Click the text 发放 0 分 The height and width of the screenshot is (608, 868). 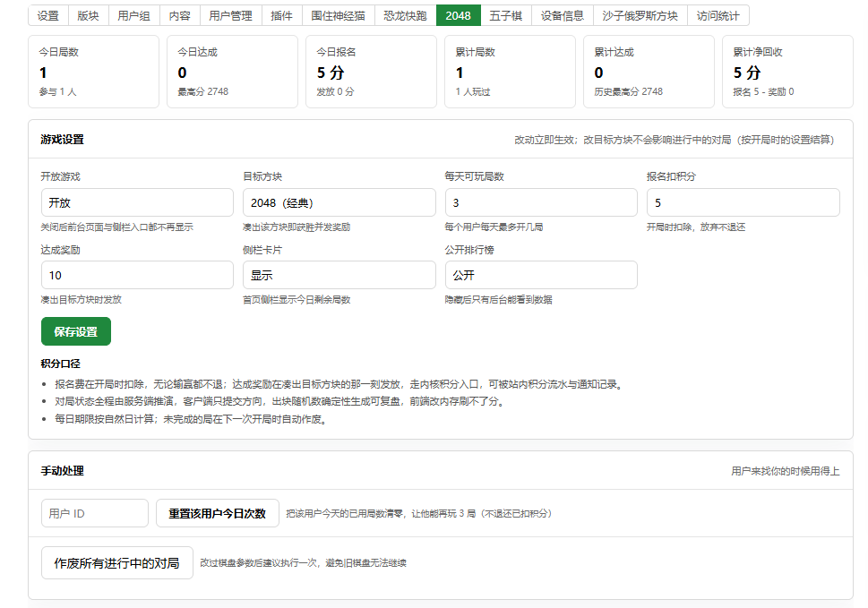click(335, 92)
